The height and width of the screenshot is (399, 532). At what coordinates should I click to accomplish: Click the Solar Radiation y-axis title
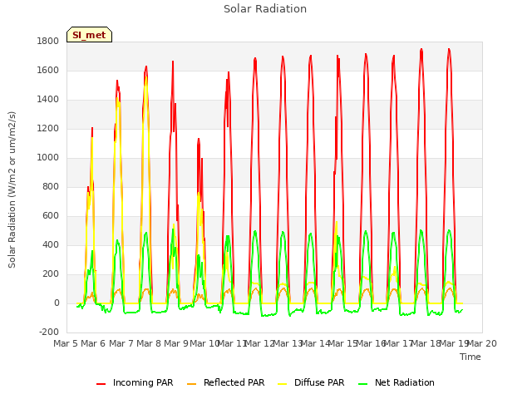[12, 190]
